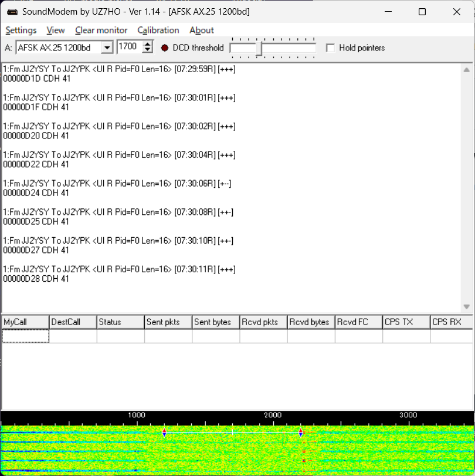The height and width of the screenshot is (476, 475).
Task: Click the 1000 label on the frequency scale
Action: click(x=137, y=415)
